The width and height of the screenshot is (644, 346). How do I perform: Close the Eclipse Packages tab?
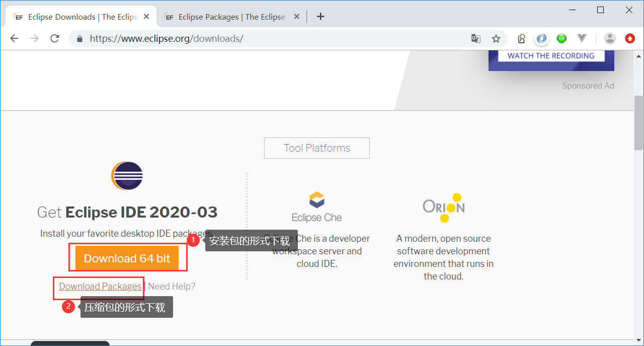[x=297, y=17]
